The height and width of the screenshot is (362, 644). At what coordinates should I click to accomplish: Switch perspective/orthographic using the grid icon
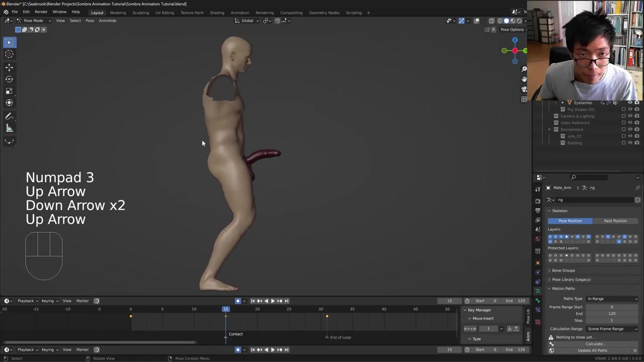coord(524,99)
